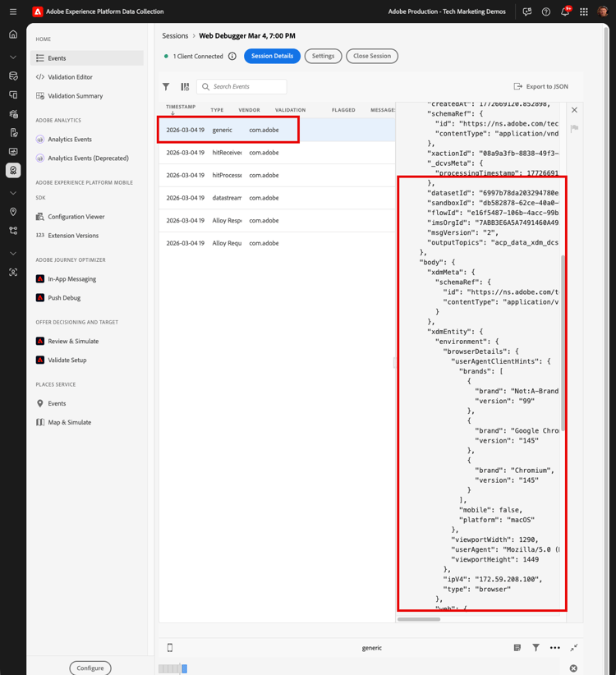
Task: Flag the selected event
Action: [x=574, y=128]
